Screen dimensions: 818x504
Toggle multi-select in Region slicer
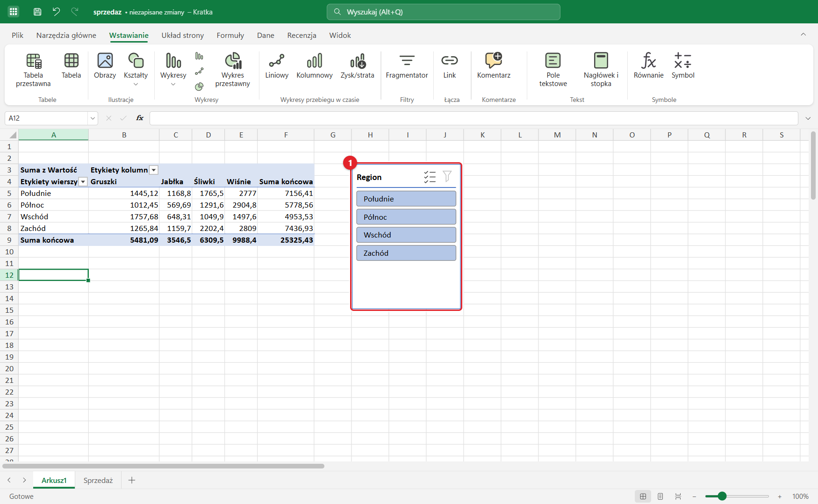(x=430, y=177)
